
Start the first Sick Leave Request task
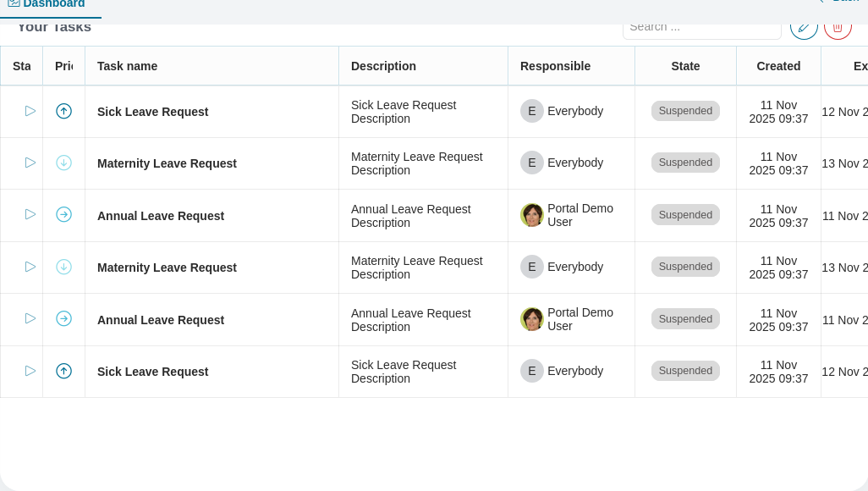(x=30, y=111)
